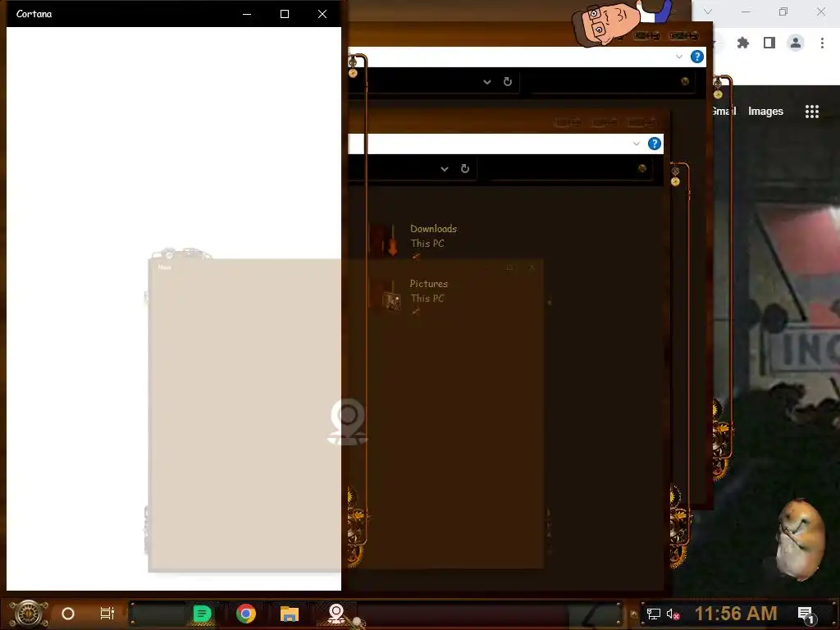Open Chrome's three-dot menu
Screen dimensions: 840x630
(822, 43)
